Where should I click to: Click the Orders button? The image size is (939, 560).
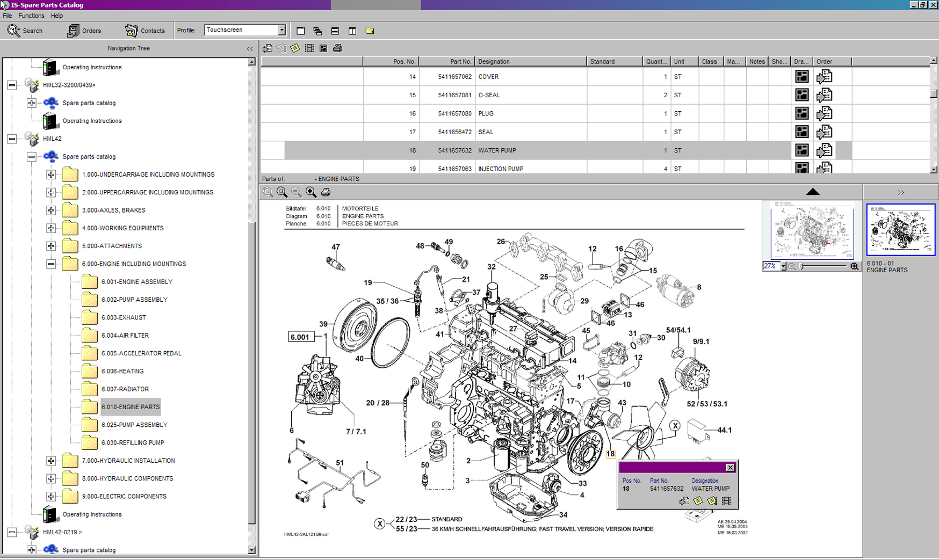[x=84, y=31]
